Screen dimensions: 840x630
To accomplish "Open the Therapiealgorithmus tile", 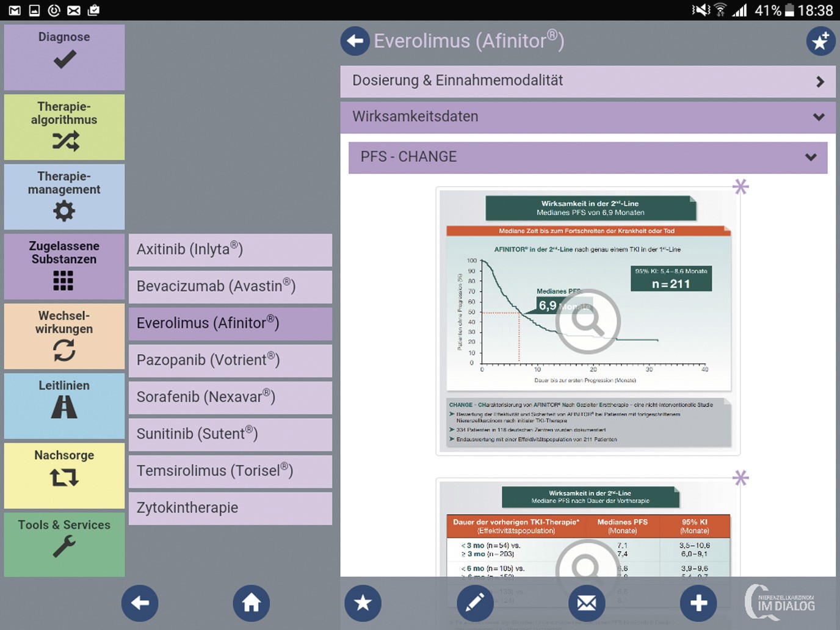I will tap(64, 127).
